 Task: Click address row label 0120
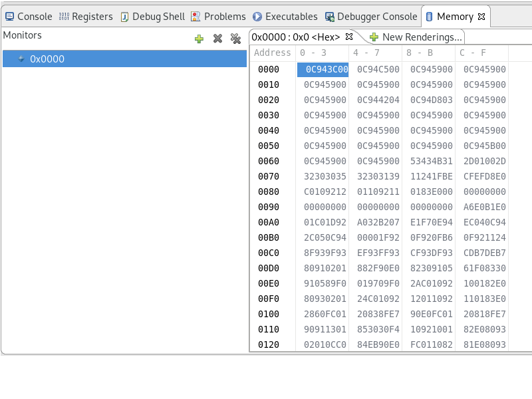pos(269,344)
